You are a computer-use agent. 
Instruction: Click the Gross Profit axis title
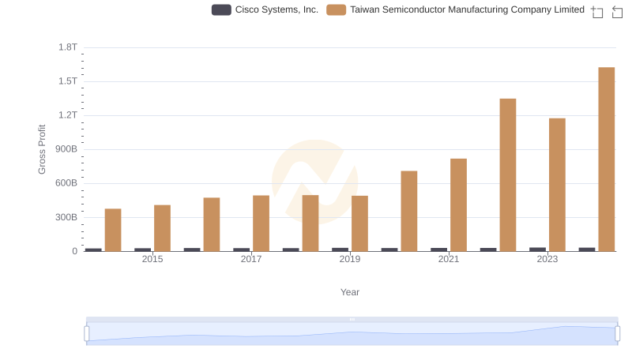pyautogui.click(x=42, y=149)
